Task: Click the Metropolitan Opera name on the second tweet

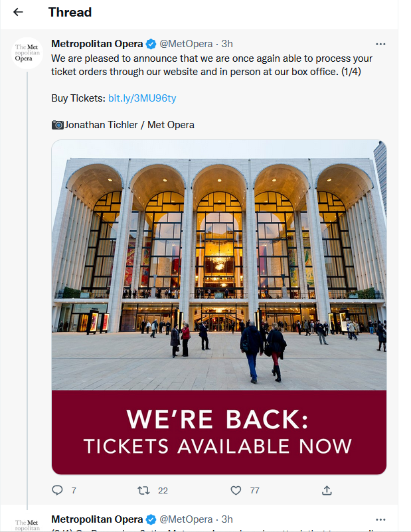Action: (x=97, y=519)
